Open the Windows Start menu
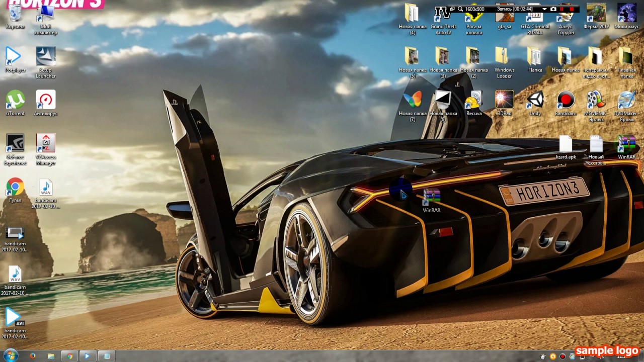Screen dimensions: 644x362 [11, 355]
